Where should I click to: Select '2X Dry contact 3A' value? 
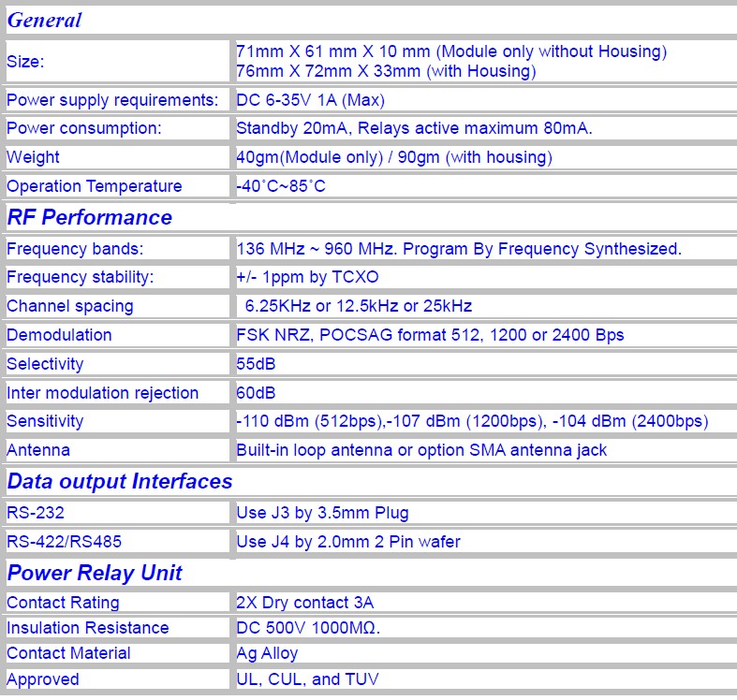tap(305, 603)
